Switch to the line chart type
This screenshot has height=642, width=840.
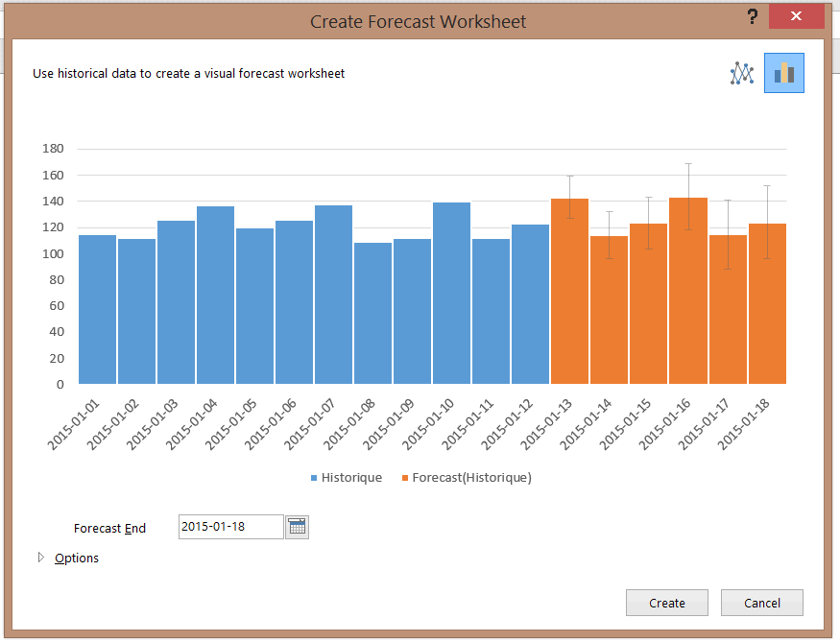click(x=742, y=73)
